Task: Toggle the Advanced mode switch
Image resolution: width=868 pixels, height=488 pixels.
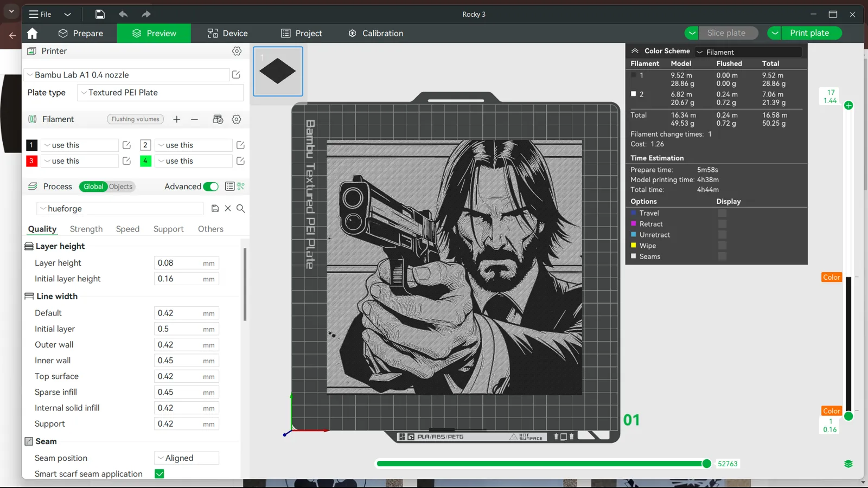Action: 211,187
